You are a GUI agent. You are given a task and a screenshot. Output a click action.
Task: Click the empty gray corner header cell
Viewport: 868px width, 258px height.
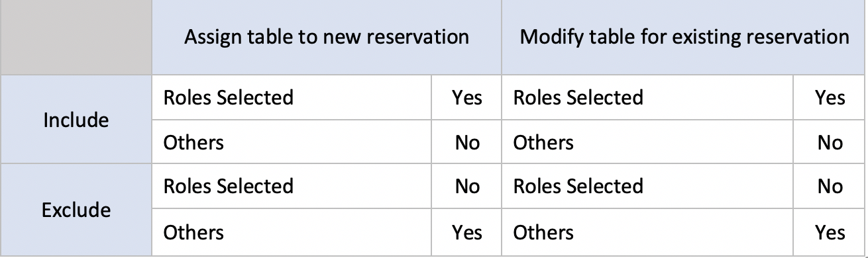[x=76, y=36]
